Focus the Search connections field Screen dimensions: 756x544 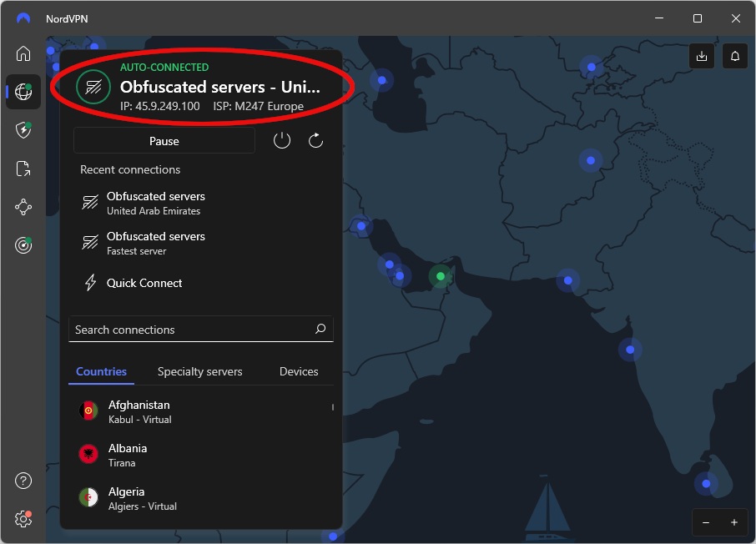201,330
